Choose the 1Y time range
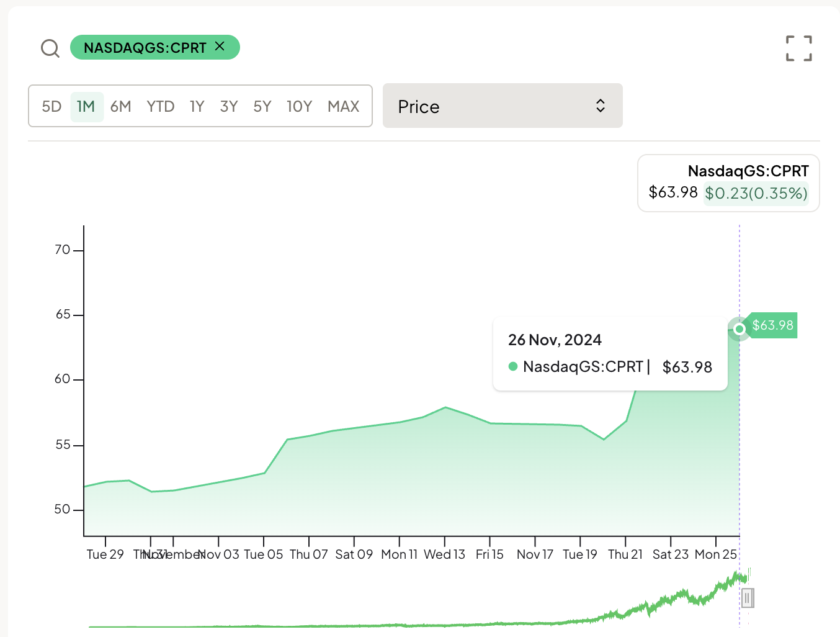The height and width of the screenshot is (637, 840). (197, 107)
